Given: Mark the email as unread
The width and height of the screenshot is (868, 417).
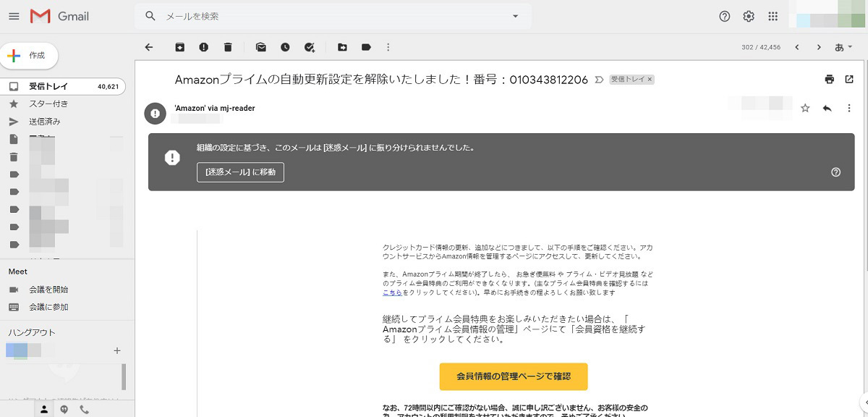Looking at the screenshot, I should [261, 47].
